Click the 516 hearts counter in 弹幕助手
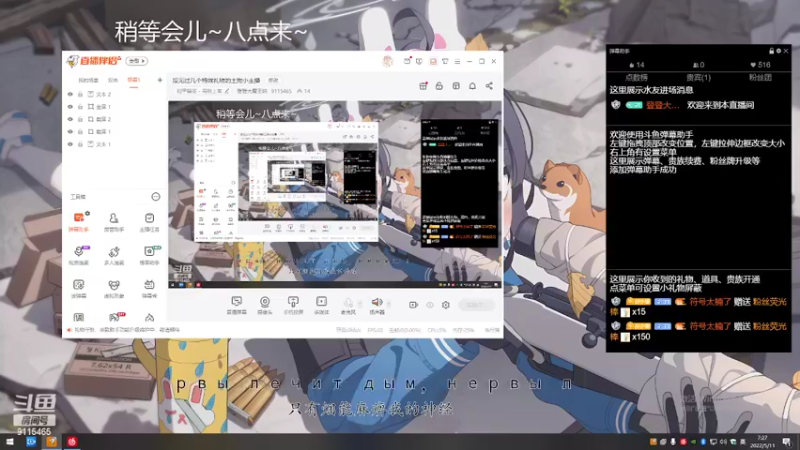Screen dimensions: 800x450 coord(760,65)
